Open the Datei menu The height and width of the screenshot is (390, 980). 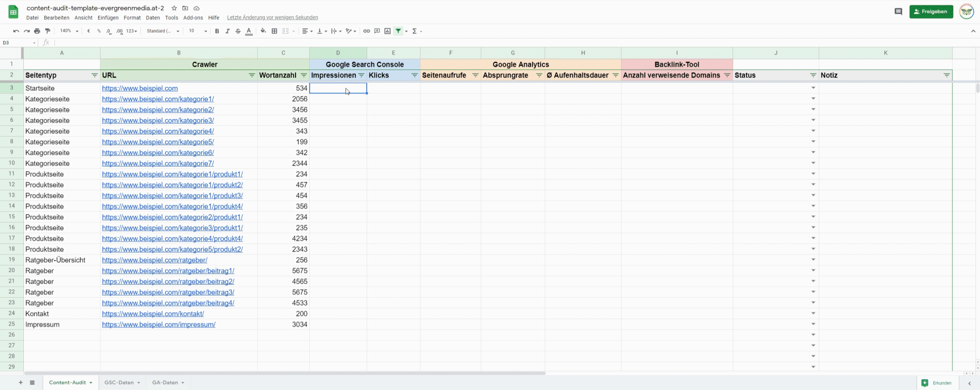(32, 18)
